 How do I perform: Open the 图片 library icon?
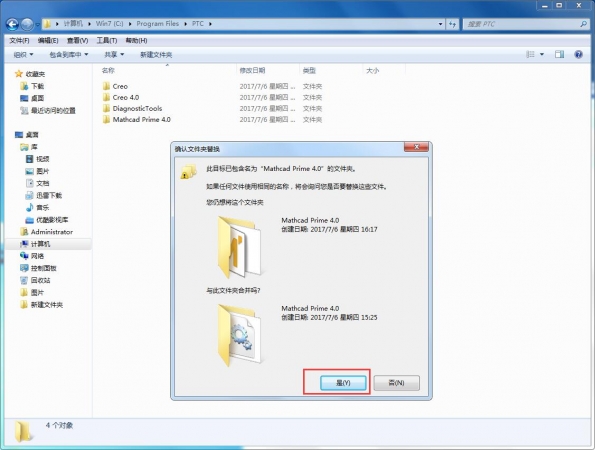[x=30, y=171]
